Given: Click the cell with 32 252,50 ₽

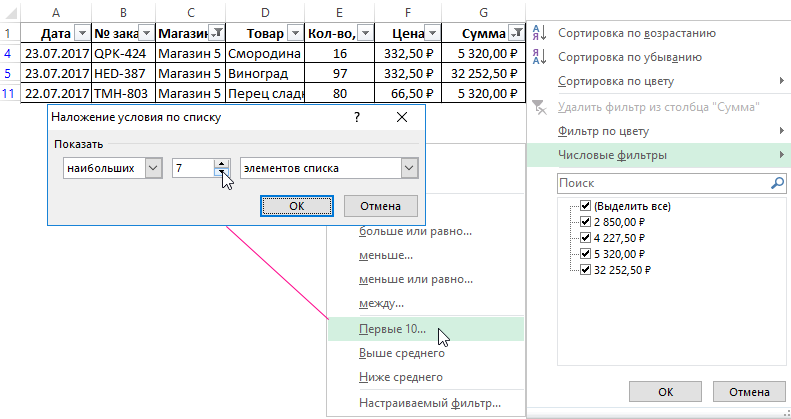Looking at the screenshot, I should tap(483, 73).
